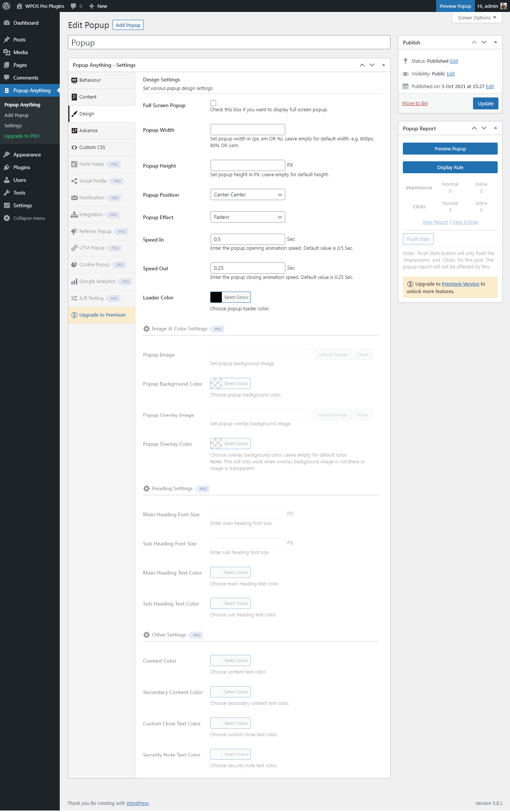Open the Advance tab
Viewport: 510px width, 812px height.
tap(102, 131)
